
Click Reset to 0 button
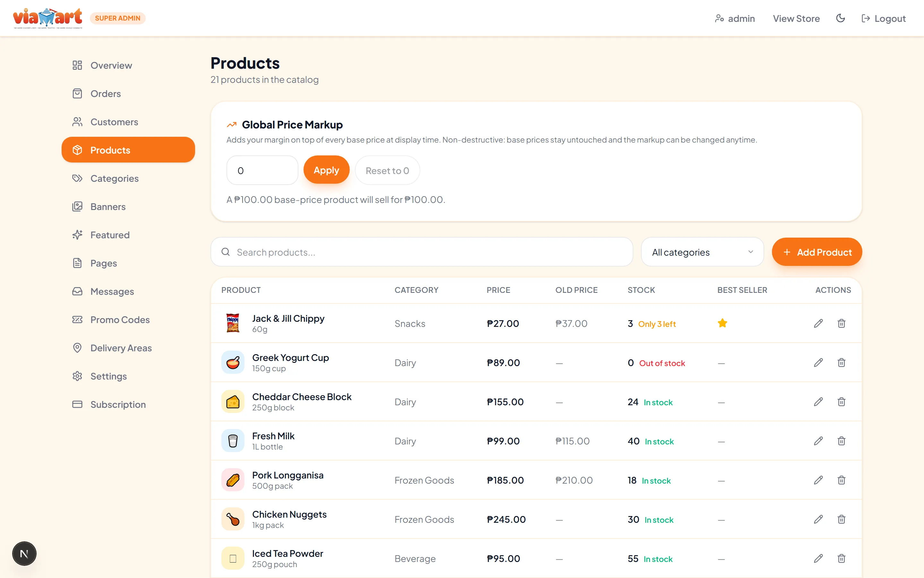click(387, 170)
